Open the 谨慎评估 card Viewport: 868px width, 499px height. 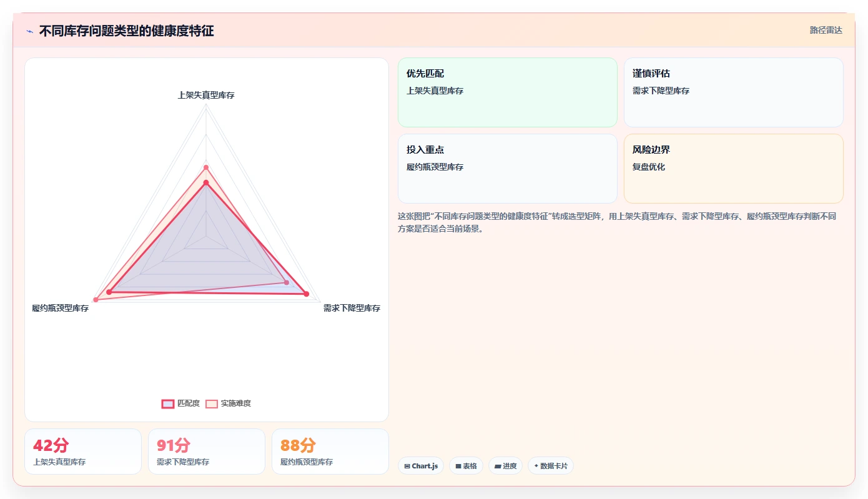734,92
